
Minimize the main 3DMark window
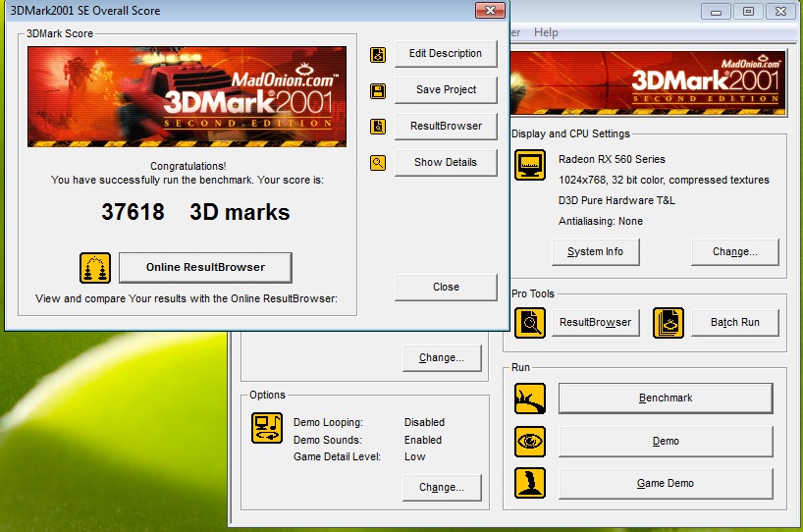pyautogui.click(x=716, y=11)
